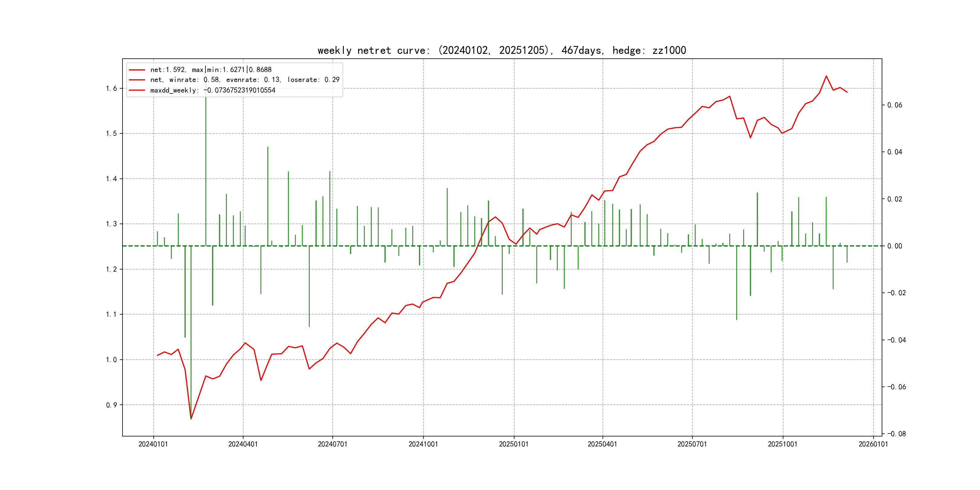Click the 0.00 right axis tick label

(x=894, y=246)
